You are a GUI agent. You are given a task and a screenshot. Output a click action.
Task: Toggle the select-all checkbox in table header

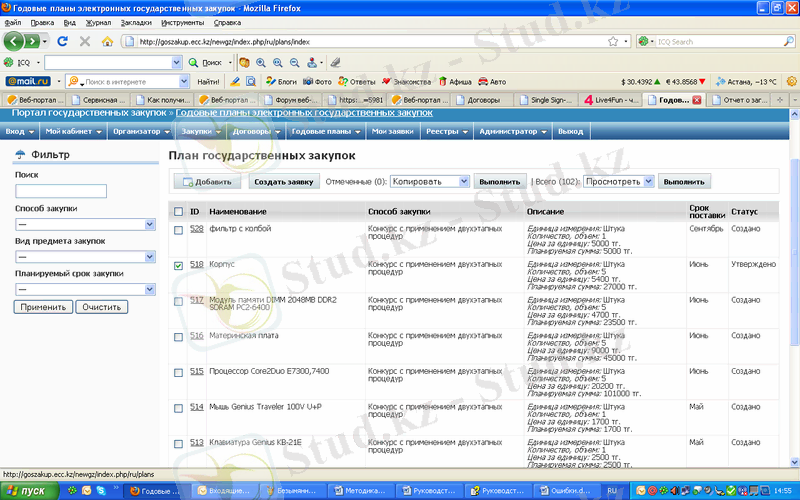coord(178,212)
